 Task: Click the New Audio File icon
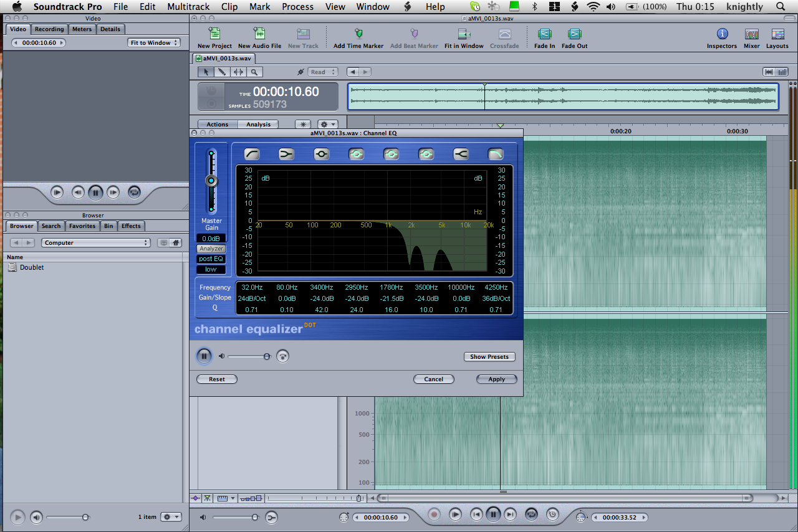point(259,34)
